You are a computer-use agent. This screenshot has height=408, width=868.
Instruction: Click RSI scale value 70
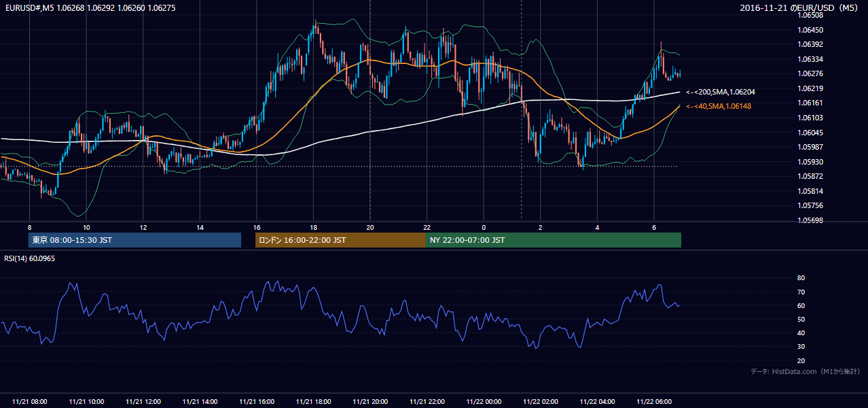(801, 292)
